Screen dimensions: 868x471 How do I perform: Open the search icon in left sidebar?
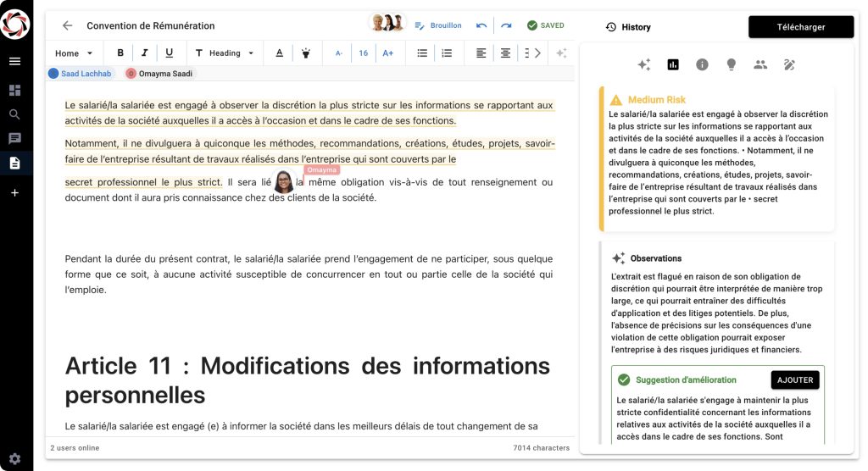point(14,114)
